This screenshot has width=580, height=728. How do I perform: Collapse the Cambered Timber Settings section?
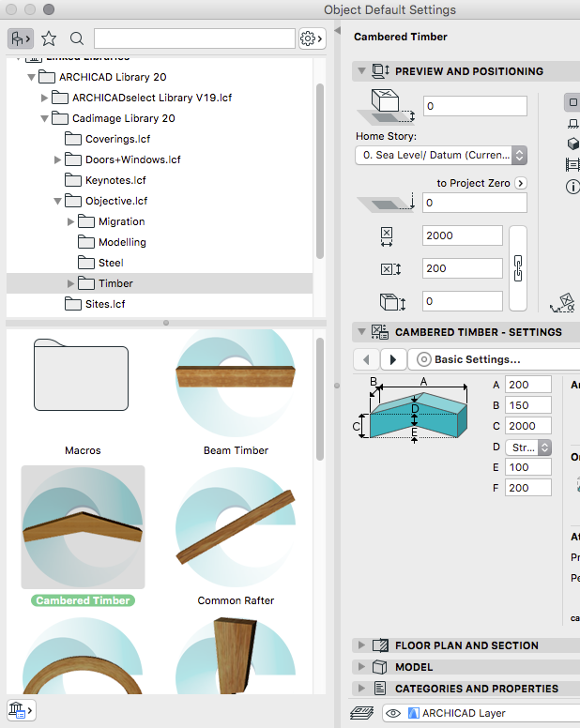[x=361, y=332]
